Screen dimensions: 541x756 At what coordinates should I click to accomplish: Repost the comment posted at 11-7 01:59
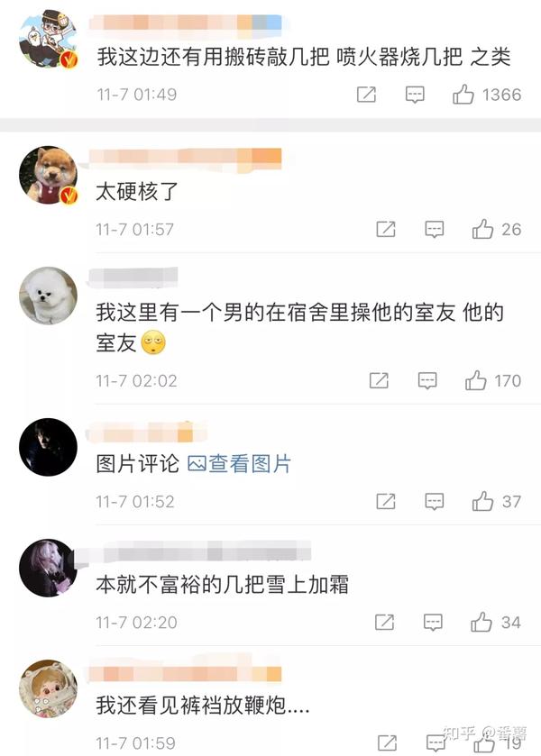point(387,743)
